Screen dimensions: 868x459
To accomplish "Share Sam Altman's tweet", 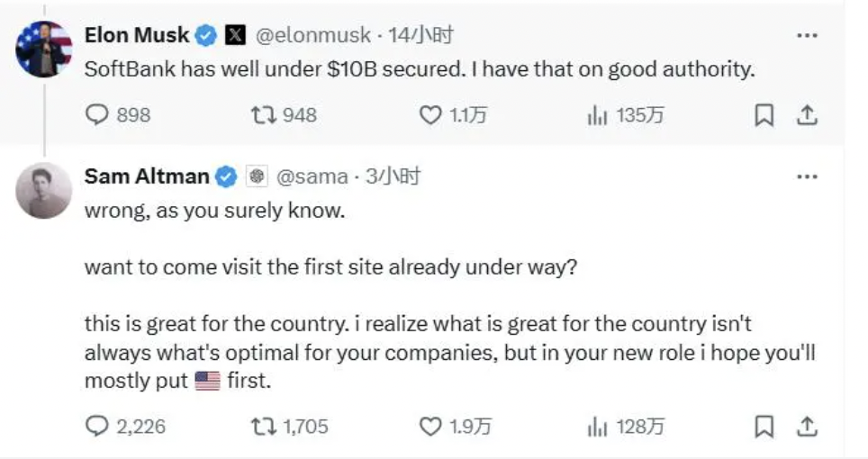I will (x=808, y=426).
